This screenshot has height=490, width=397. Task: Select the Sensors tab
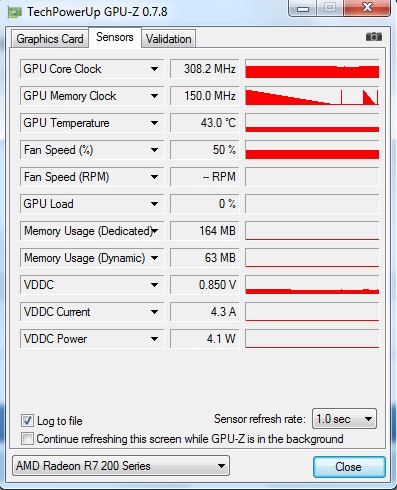115,37
